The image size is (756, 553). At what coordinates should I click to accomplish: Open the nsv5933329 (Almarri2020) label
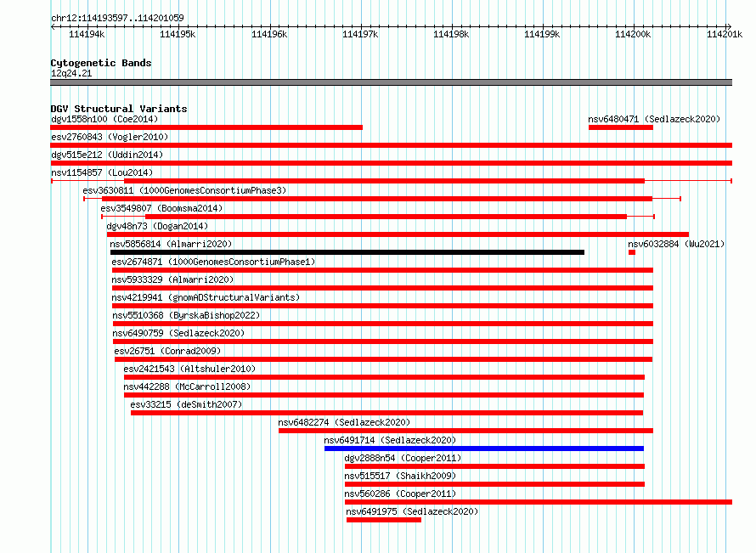click(172, 279)
